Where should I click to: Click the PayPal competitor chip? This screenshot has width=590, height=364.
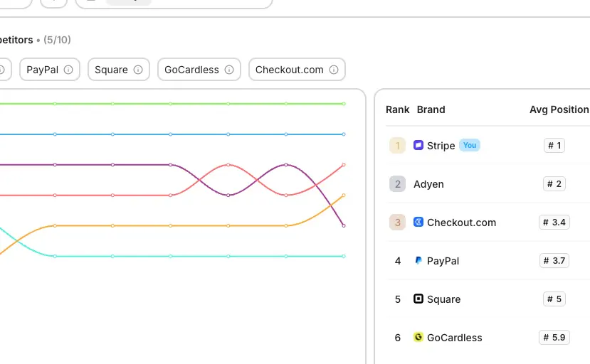point(50,70)
